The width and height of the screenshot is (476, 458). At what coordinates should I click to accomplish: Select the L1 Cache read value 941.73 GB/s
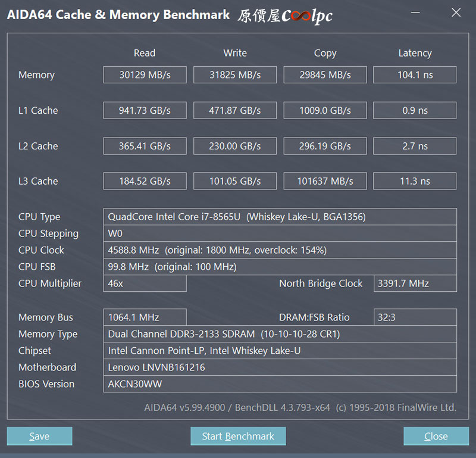coord(145,110)
